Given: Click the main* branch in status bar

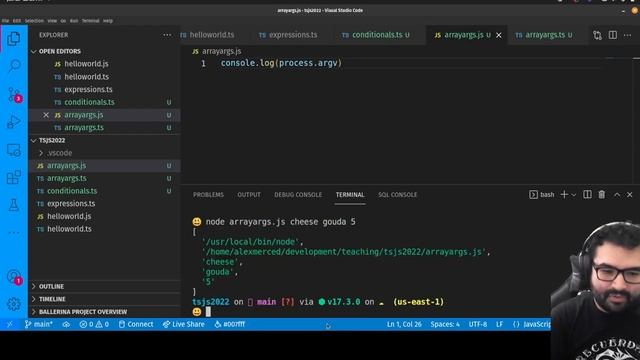Looking at the screenshot, I should [38, 324].
